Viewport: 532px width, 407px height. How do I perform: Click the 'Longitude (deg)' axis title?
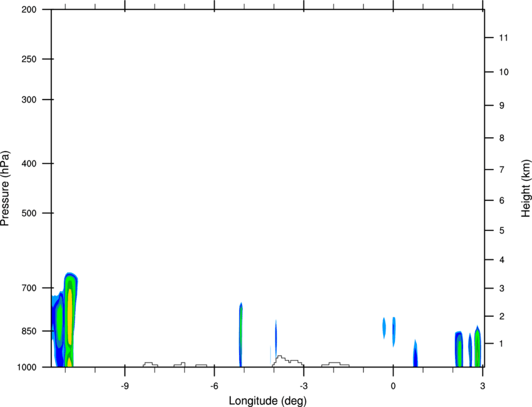tap(268, 401)
